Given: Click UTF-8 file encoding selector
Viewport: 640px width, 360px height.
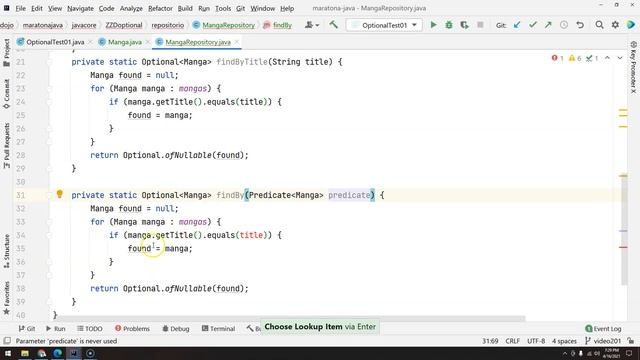Looking at the screenshot, I should click(536, 341).
